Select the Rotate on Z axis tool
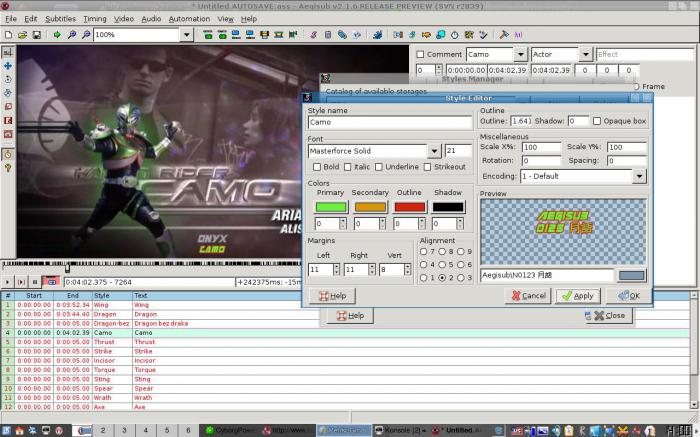 [x=8, y=79]
